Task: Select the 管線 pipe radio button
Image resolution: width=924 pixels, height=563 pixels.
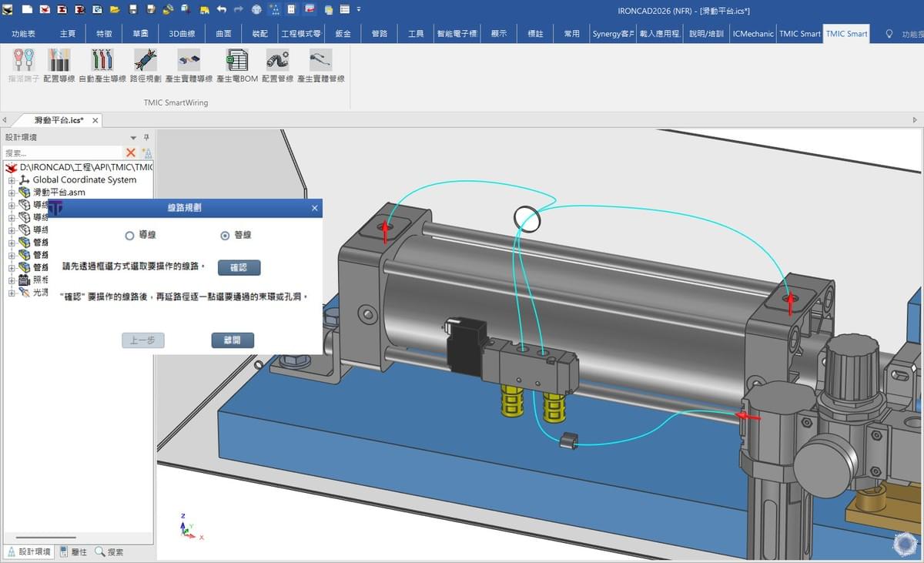Action: click(225, 236)
